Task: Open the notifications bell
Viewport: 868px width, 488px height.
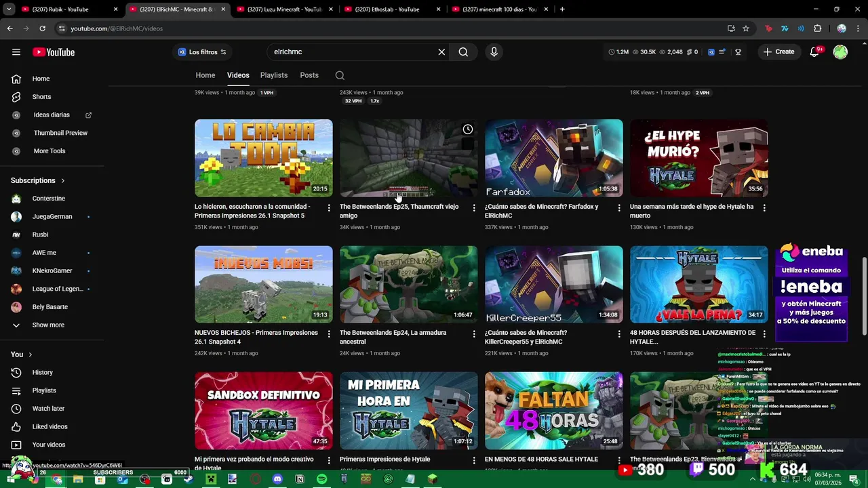Action: pyautogui.click(x=815, y=52)
